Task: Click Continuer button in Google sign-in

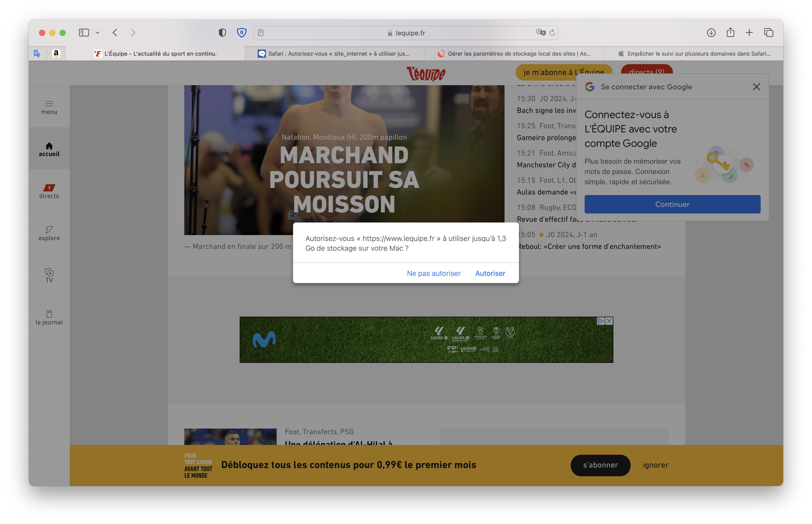Action: tap(672, 204)
